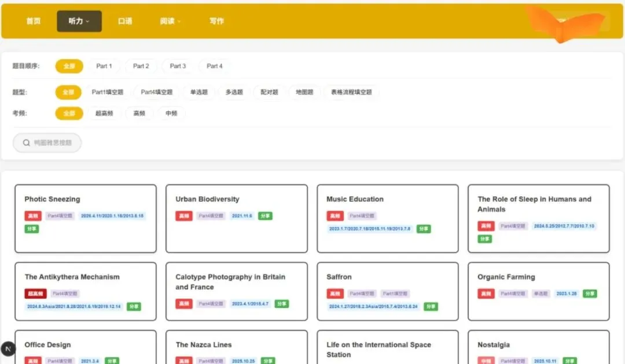This screenshot has width=625, height=364.
Task: Filter by Part 4
Action: (215, 66)
